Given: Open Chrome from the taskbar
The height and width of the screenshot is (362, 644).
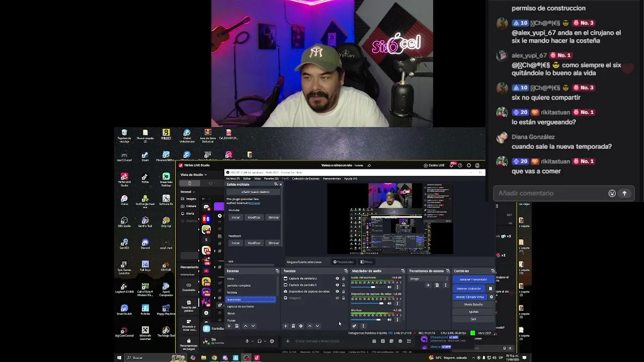Looking at the screenshot, I should click(x=214, y=357).
